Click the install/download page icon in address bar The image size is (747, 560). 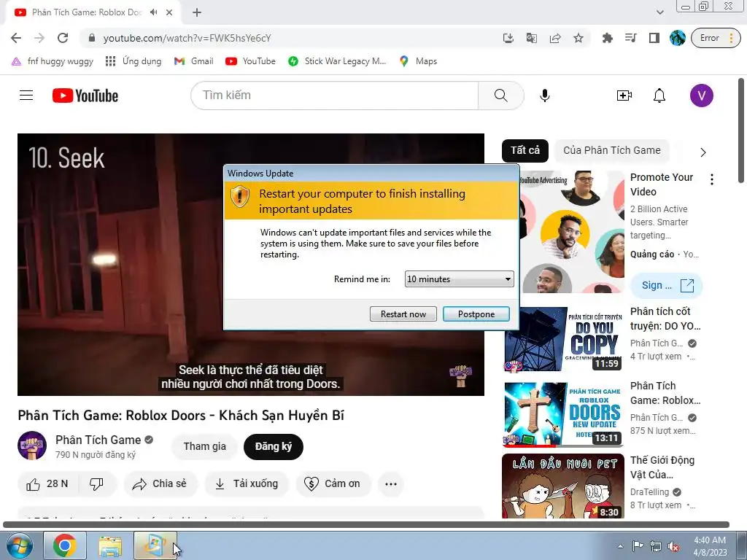tap(508, 38)
